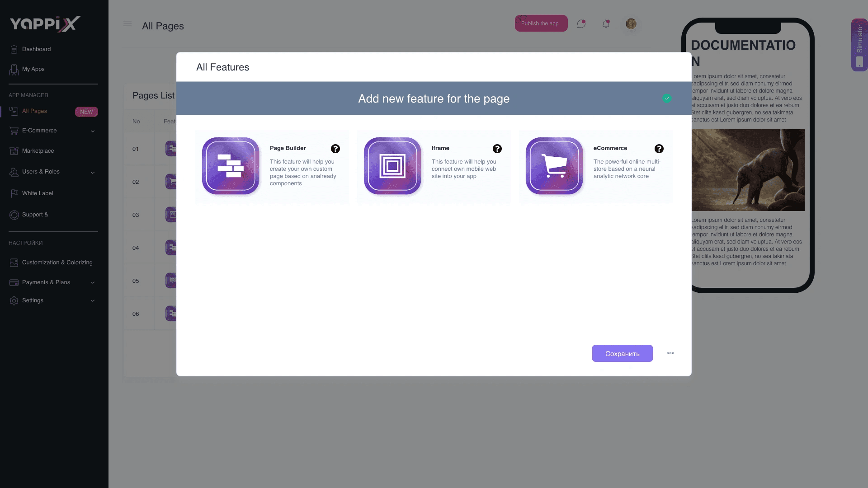Image resolution: width=868 pixels, height=488 pixels.
Task: Click the Page Builder feature icon
Action: tap(231, 166)
